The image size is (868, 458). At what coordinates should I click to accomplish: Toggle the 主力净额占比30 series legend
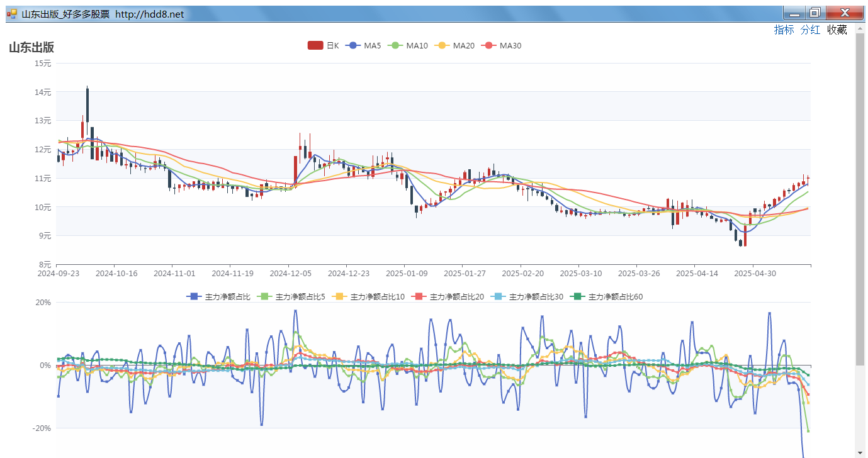pyautogui.click(x=527, y=296)
